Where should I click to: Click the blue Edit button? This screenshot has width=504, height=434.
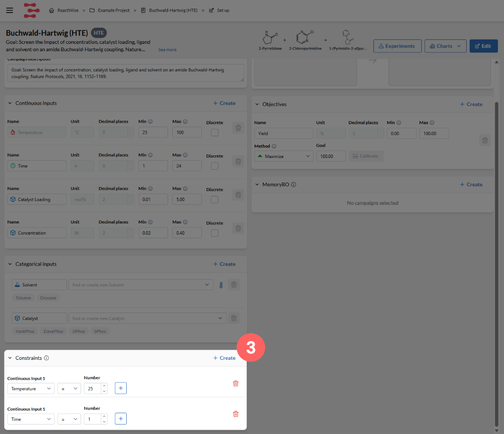[484, 46]
